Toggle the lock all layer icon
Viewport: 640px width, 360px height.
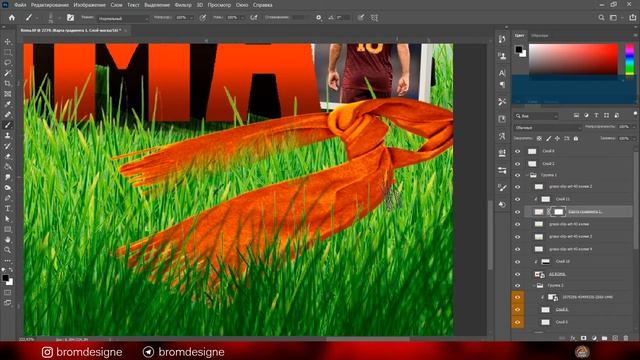click(576, 138)
